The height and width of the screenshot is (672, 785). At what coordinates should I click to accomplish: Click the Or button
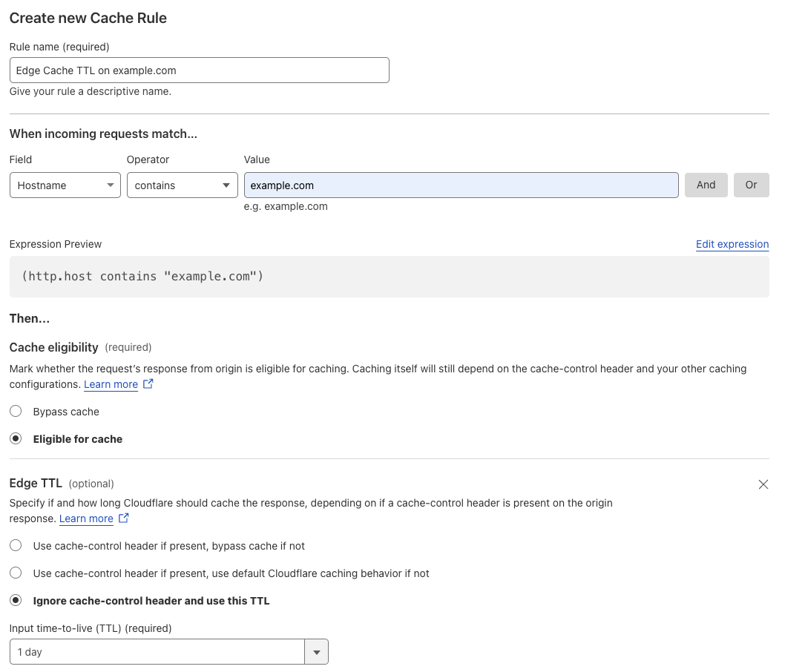click(751, 185)
